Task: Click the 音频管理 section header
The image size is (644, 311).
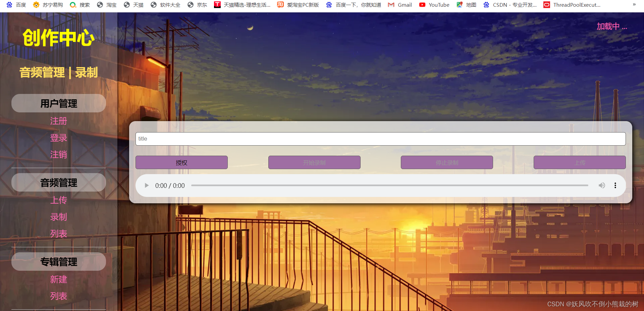Action: point(59,183)
